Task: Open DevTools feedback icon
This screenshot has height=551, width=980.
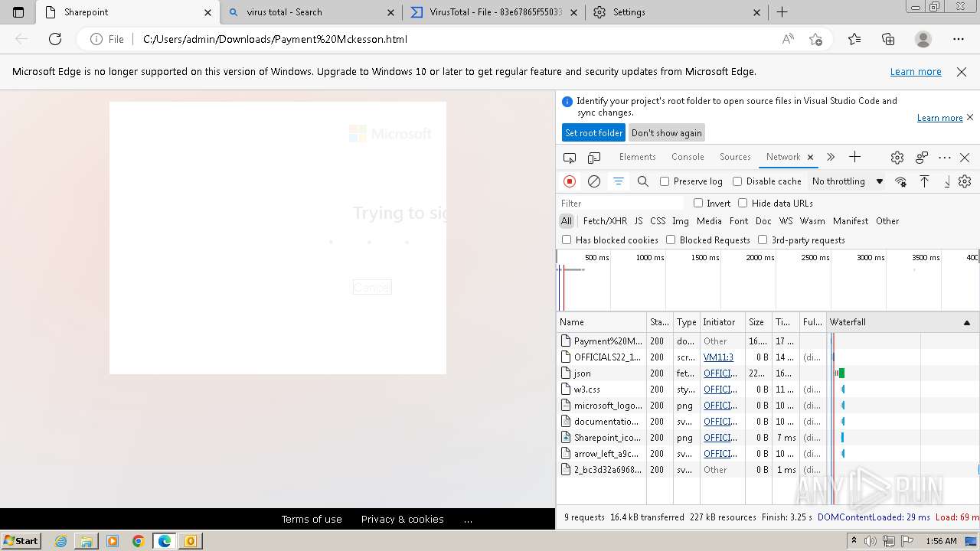Action: (x=922, y=158)
